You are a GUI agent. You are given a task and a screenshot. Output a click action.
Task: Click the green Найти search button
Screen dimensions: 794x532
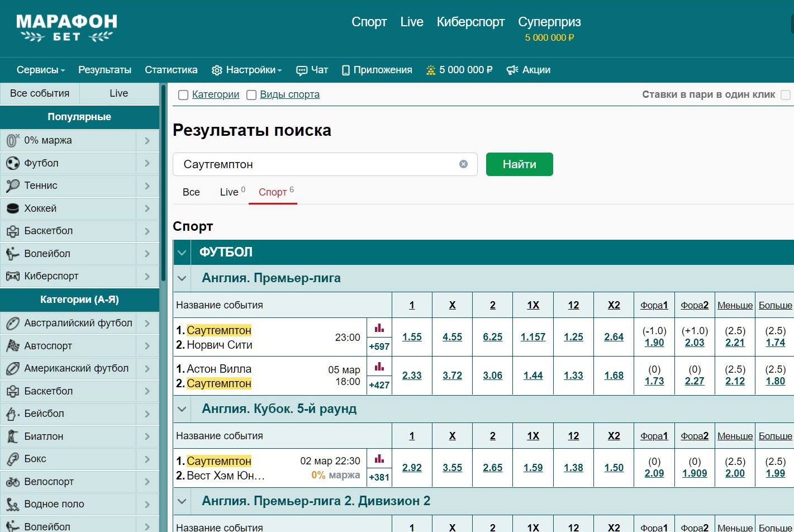(x=520, y=164)
